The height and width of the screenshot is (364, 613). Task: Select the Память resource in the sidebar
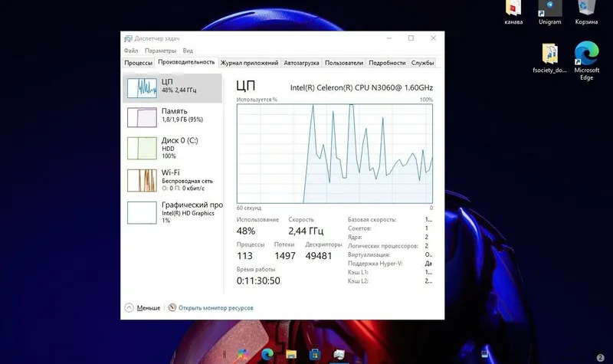click(172, 117)
